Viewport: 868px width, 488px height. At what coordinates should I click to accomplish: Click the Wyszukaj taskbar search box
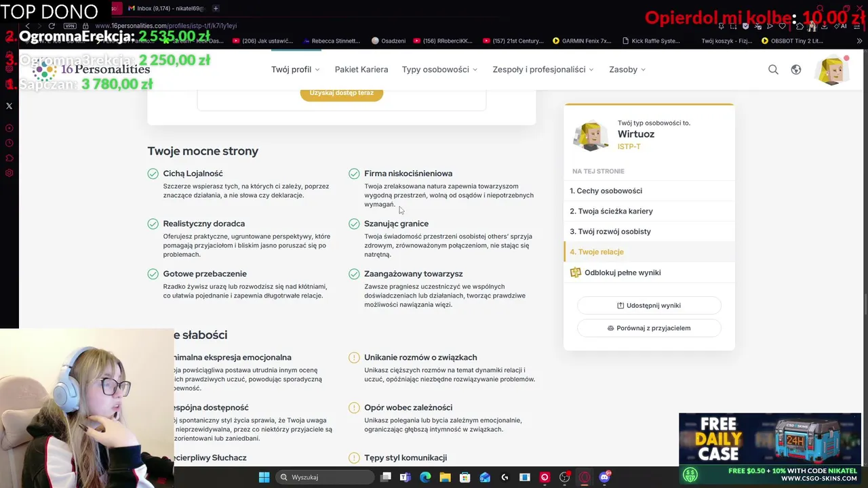tap(325, 477)
